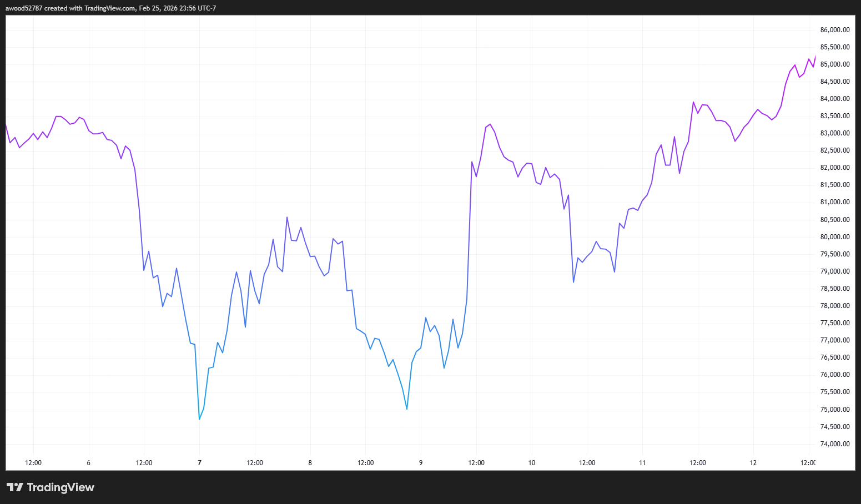
Task: Open the TradingView wordmark link
Action: 61,487
